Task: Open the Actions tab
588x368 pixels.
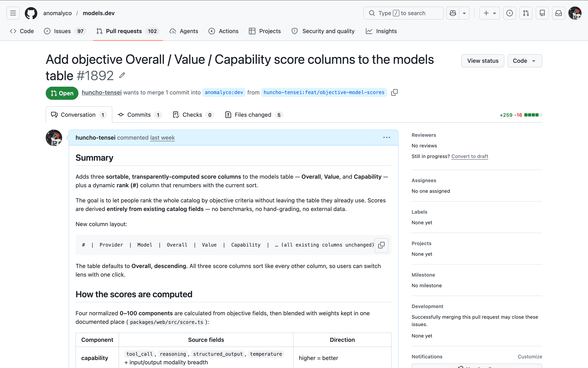Action: 224,31
